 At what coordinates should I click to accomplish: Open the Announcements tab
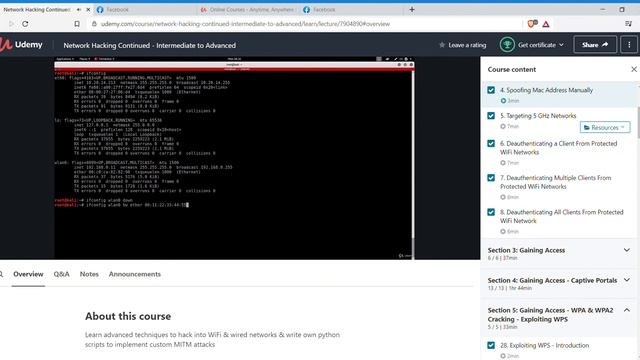pos(135,274)
